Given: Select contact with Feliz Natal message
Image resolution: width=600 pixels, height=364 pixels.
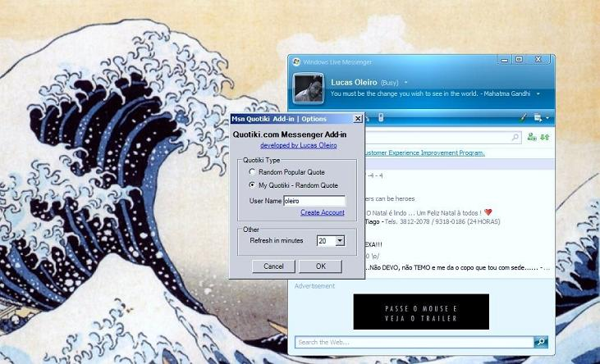Looking at the screenshot, I should [x=428, y=212].
